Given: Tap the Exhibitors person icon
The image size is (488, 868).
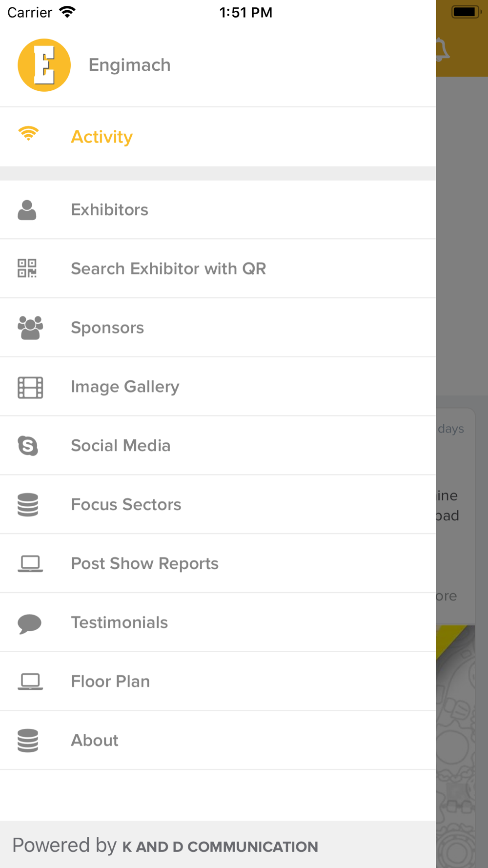Looking at the screenshot, I should [27, 210].
